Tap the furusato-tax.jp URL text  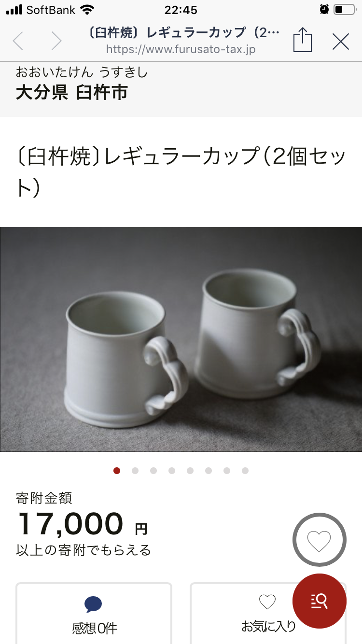(x=181, y=49)
